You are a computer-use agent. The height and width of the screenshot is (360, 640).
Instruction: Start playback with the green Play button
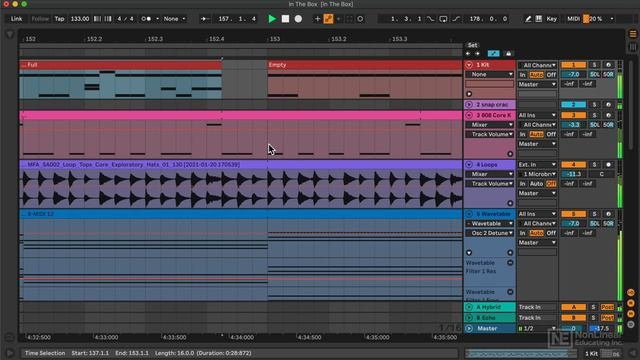272,19
